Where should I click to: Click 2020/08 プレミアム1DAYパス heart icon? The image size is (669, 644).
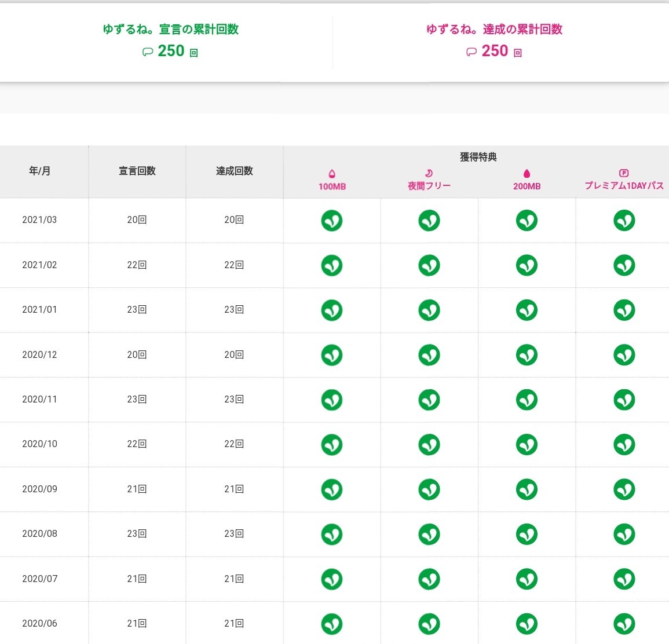tap(624, 534)
